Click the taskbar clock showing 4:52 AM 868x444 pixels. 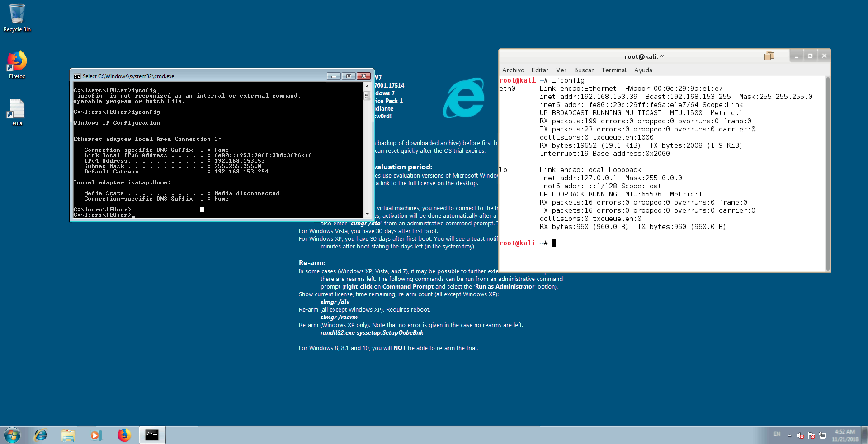844,435
